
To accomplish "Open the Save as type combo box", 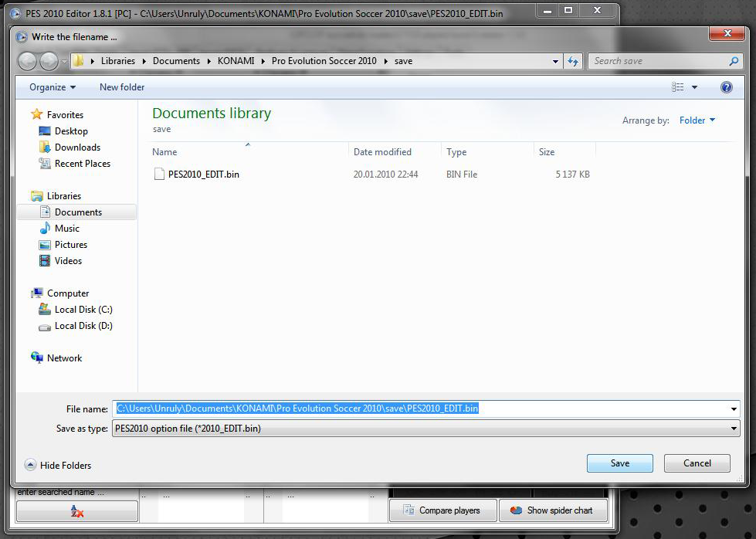I will pos(425,429).
